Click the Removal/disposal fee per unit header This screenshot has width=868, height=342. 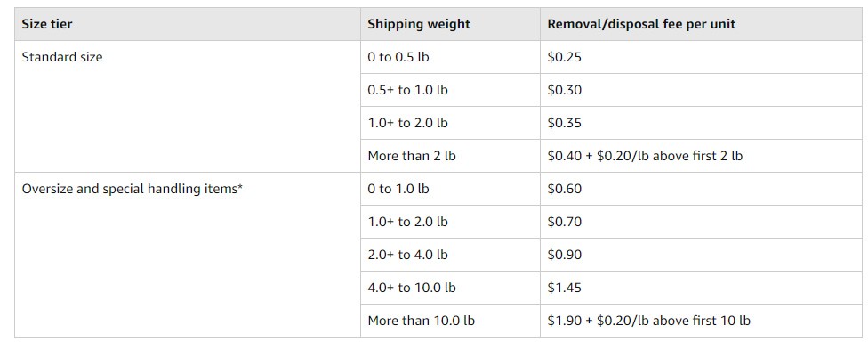[x=701, y=24]
